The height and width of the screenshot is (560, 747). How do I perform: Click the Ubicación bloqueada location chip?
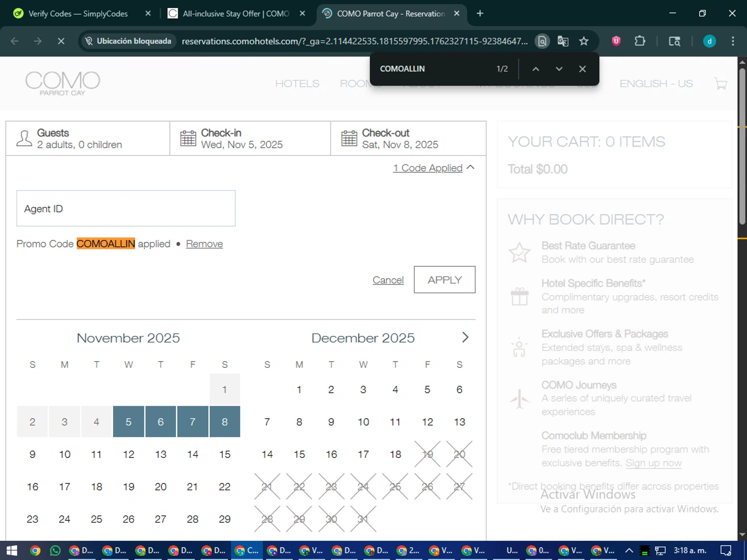click(x=128, y=41)
